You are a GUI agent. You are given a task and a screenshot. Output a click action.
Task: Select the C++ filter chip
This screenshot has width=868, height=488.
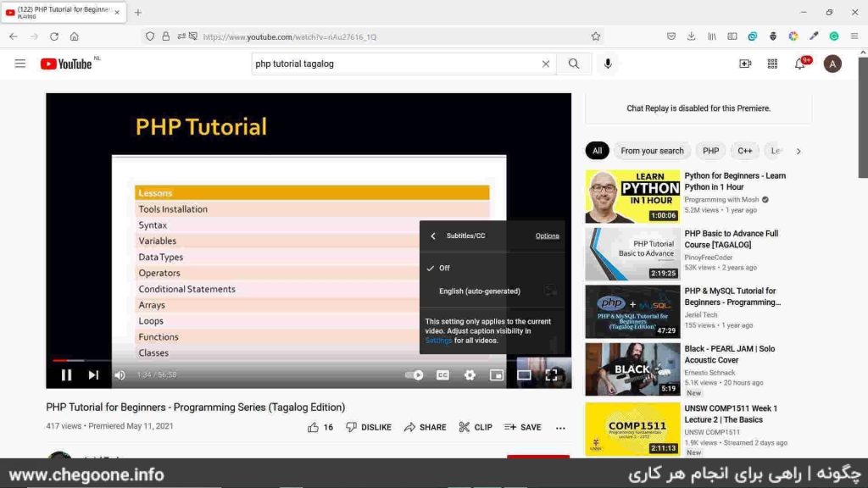744,151
